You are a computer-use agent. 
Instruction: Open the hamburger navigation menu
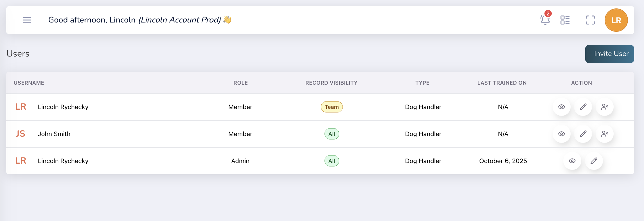click(x=27, y=20)
